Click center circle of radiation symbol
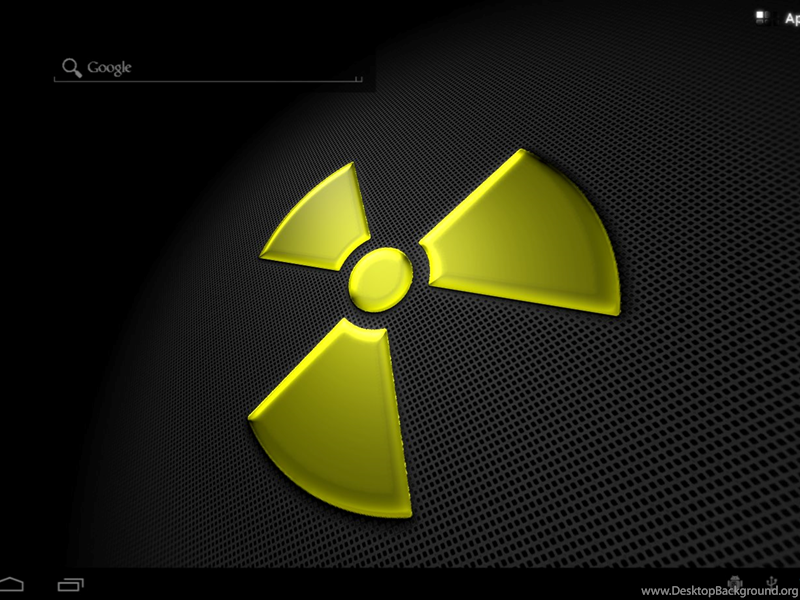The image size is (800, 600). (380, 277)
